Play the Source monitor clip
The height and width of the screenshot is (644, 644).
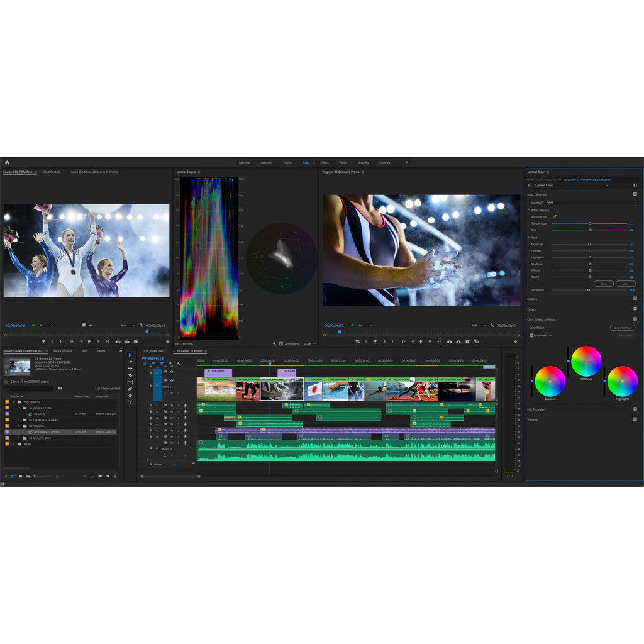pyautogui.click(x=89, y=341)
